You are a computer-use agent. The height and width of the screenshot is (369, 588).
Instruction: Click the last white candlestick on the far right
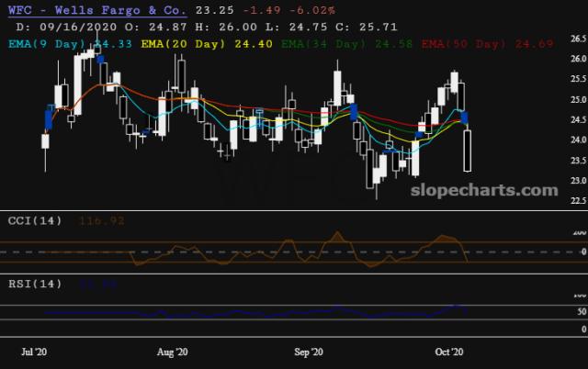coord(468,151)
